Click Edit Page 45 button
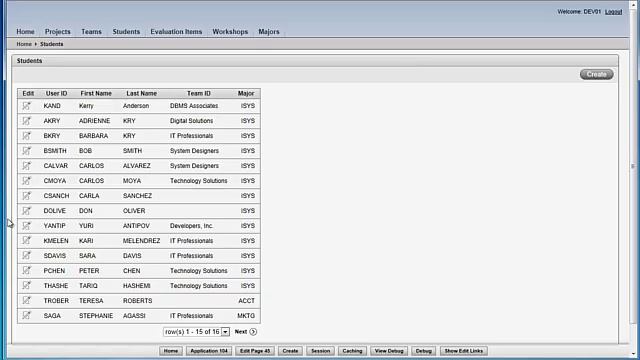This screenshot has width=640, height=360. tap(255, 351)
